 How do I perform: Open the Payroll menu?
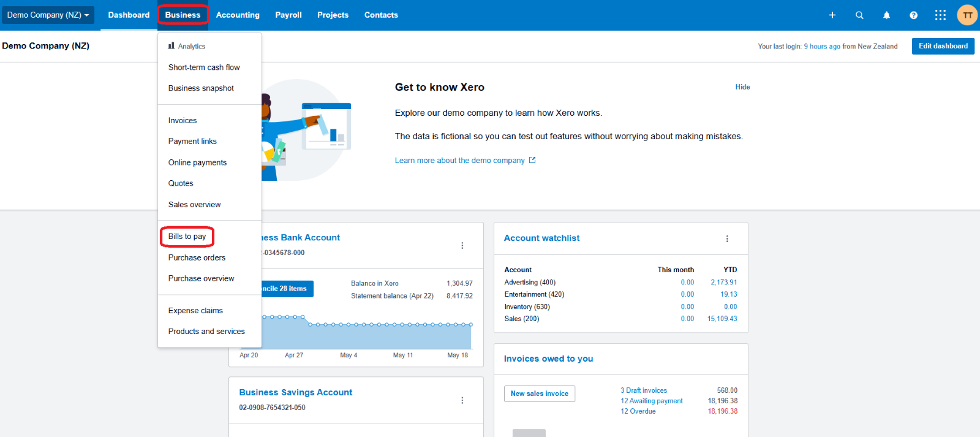[288, 15]
